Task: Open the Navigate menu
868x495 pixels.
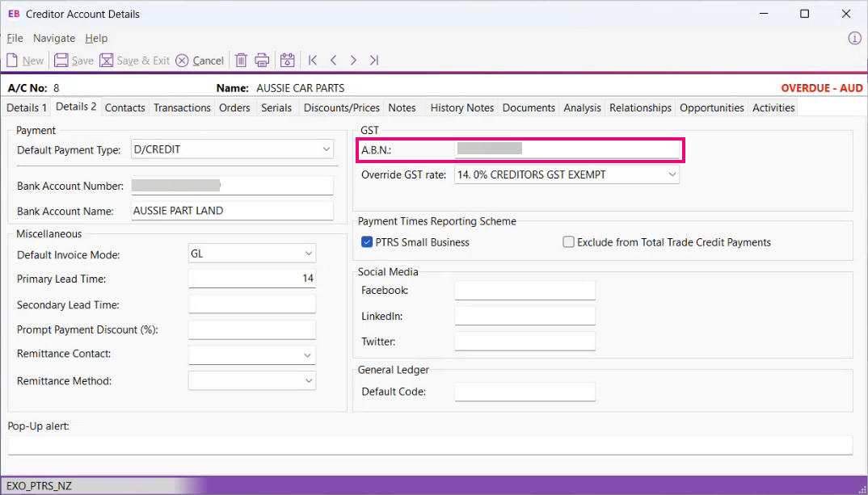Action: [54, 38]
